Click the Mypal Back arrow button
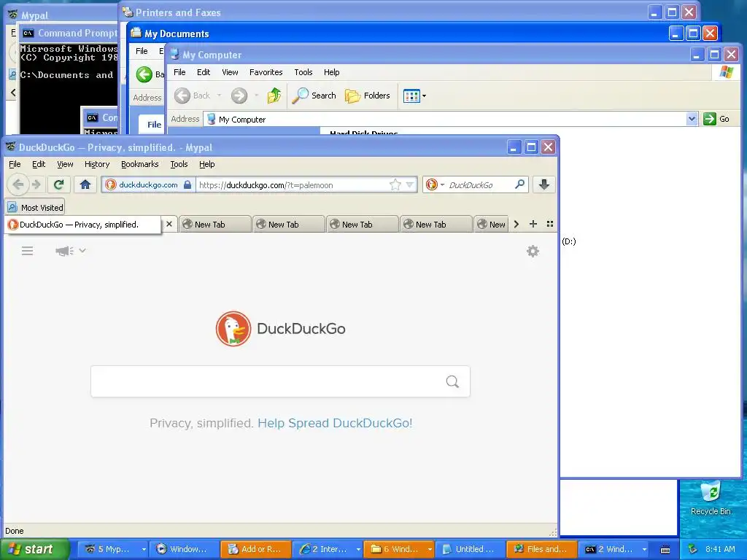This screenshot has width=747, height=560. tap(18, 184)
